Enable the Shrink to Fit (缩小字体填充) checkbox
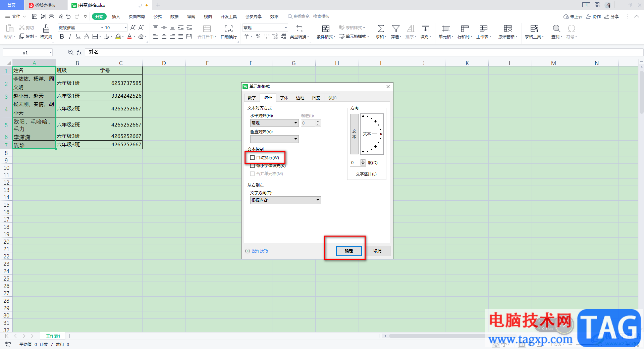 click(x=252, y=166)
